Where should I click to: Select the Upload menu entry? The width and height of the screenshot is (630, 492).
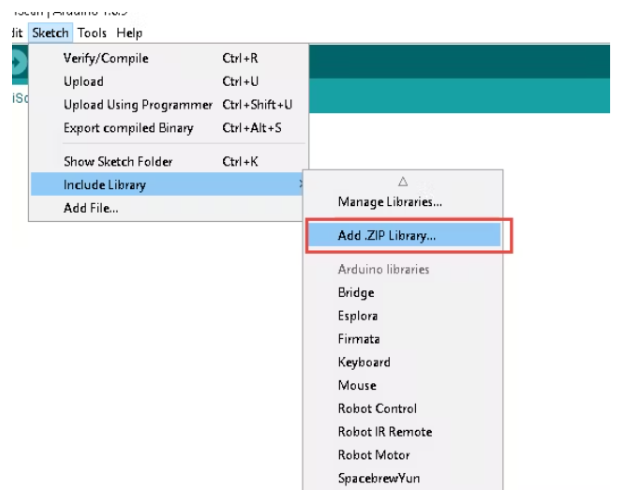click(168, 82)
